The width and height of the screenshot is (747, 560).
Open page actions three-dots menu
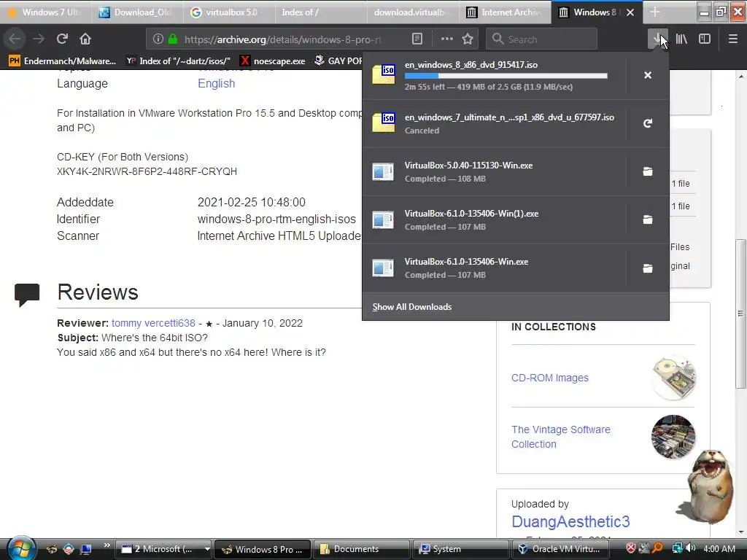(x=447, y=39)
